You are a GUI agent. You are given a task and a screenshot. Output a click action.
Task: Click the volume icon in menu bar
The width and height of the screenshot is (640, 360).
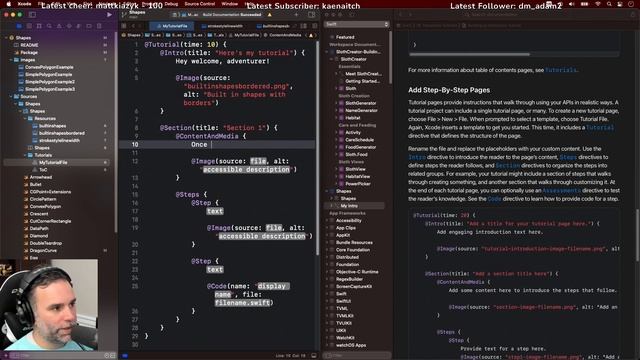pyautogui.click(x=571, y=4)
